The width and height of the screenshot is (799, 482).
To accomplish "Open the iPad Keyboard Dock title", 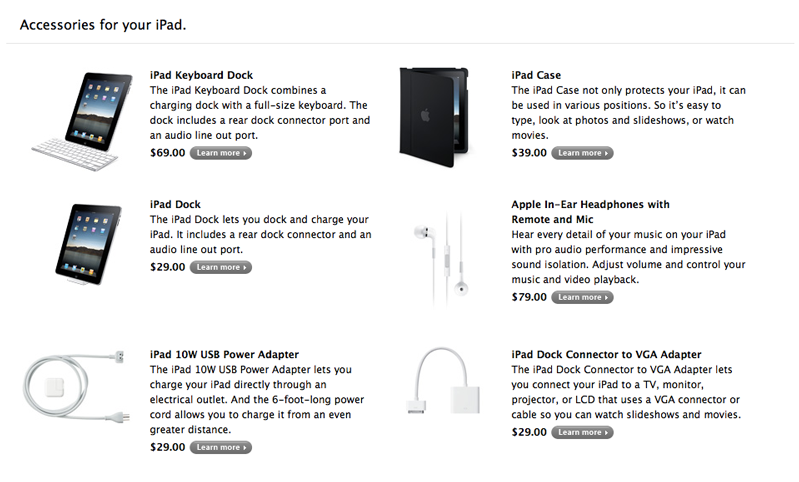I will point(201,75).
